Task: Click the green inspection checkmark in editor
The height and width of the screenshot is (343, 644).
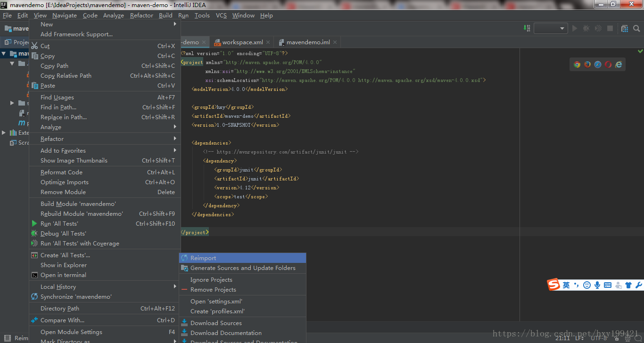Action: (640, 51)
